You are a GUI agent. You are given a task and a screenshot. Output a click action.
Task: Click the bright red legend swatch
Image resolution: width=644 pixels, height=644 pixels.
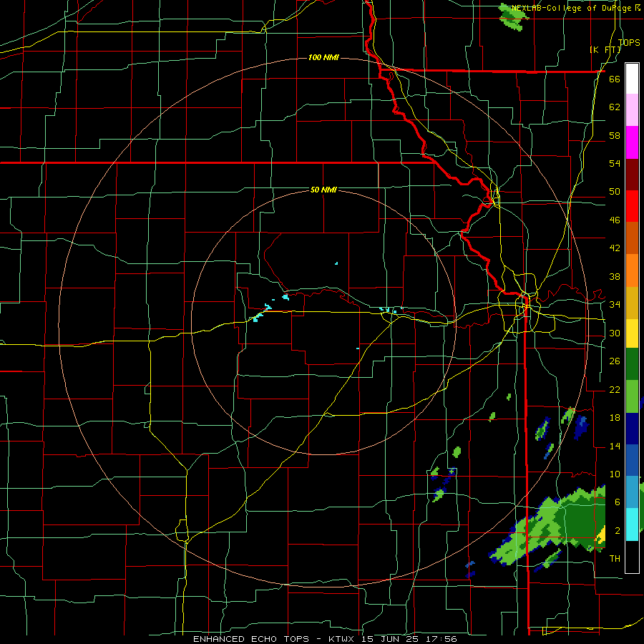632,206
